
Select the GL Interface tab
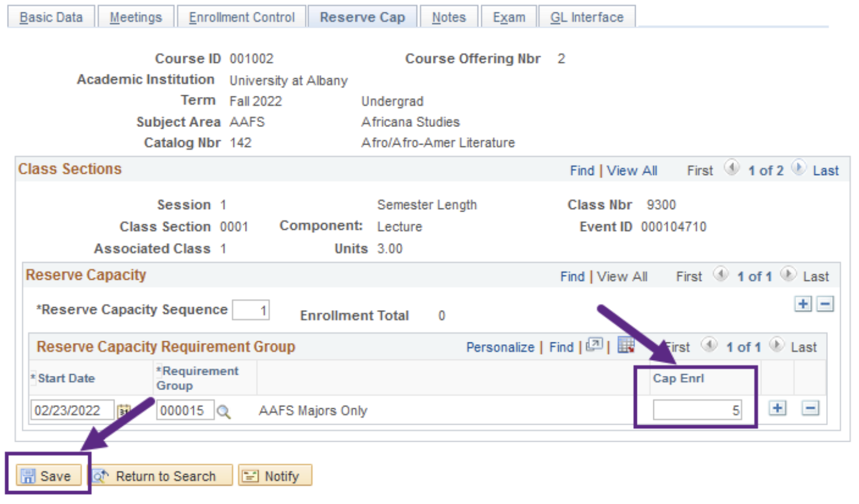[586, 18]
